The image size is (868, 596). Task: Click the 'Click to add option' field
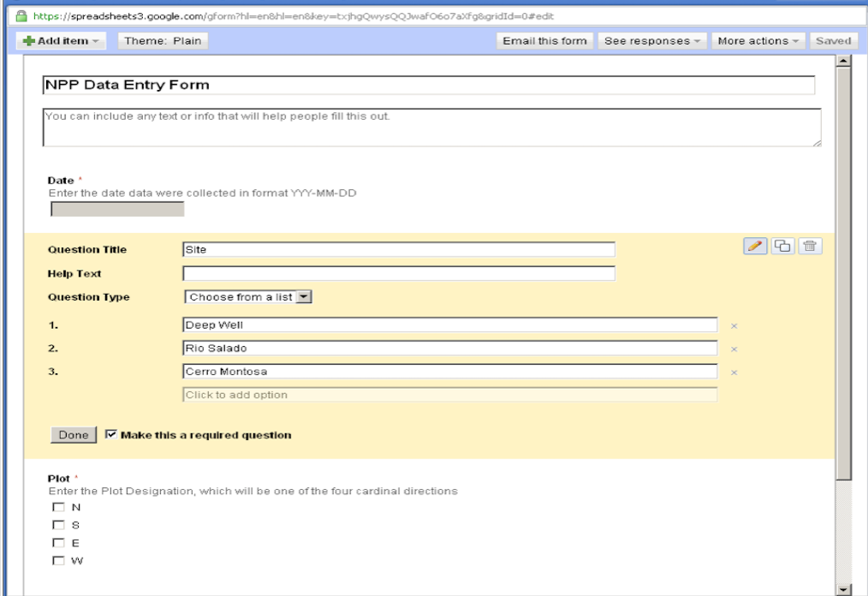click(x=449, y=395)
